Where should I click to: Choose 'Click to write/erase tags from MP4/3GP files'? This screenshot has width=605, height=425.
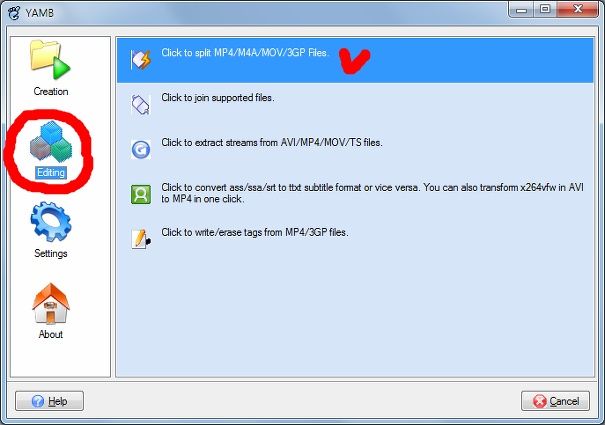255,232
